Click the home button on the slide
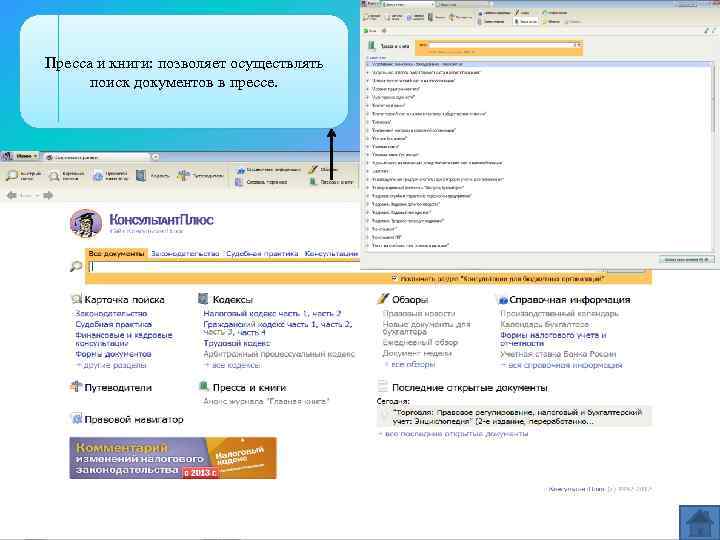 pos(699,522)
